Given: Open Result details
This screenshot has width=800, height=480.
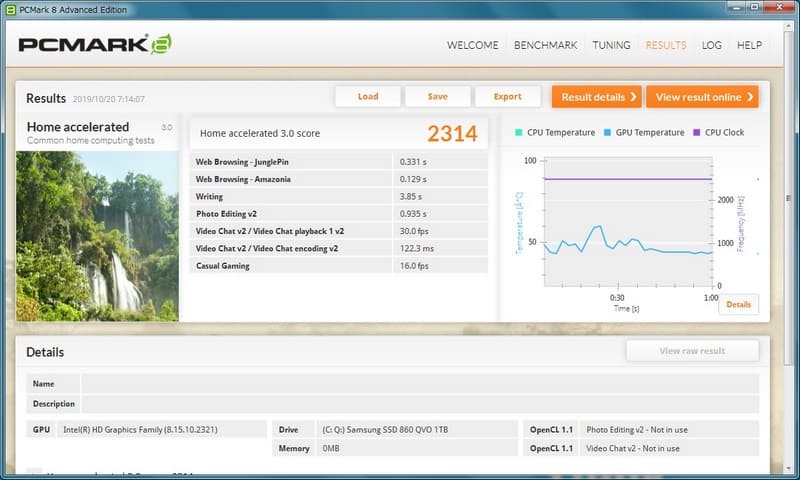Looking at the screenshot, I should (x=596, y=97).
